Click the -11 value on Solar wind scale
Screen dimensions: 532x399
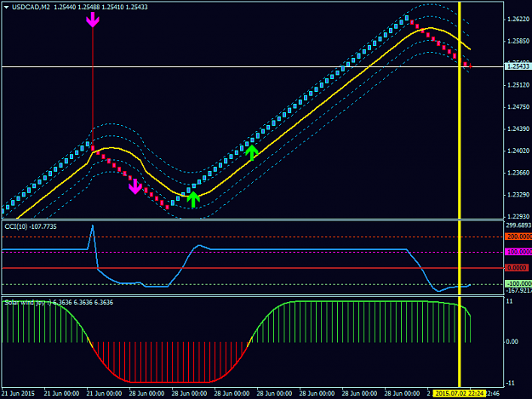coord(510,383)
